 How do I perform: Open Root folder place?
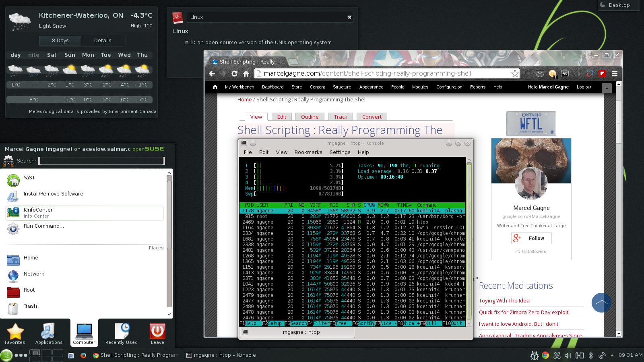click(85, 293)
